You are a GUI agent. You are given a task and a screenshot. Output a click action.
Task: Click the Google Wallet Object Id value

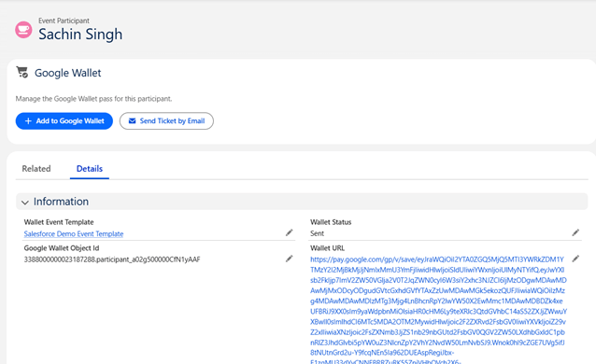click(x=112, y=259)
